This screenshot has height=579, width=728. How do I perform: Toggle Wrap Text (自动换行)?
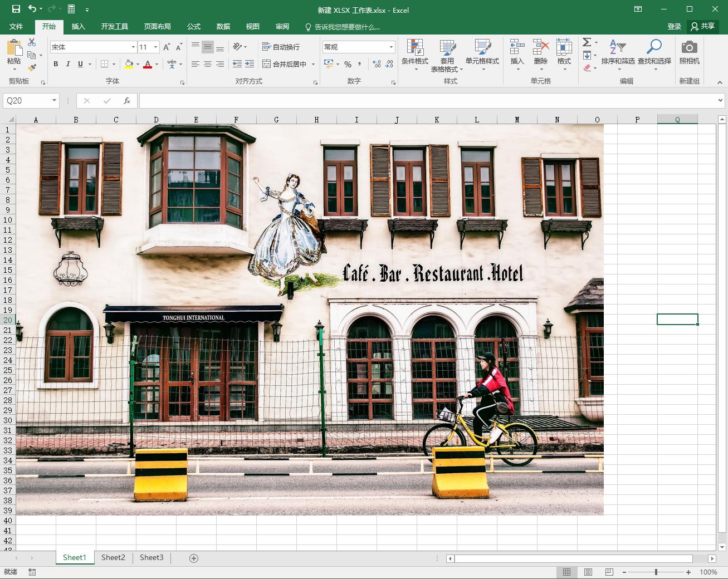[281, 47]
